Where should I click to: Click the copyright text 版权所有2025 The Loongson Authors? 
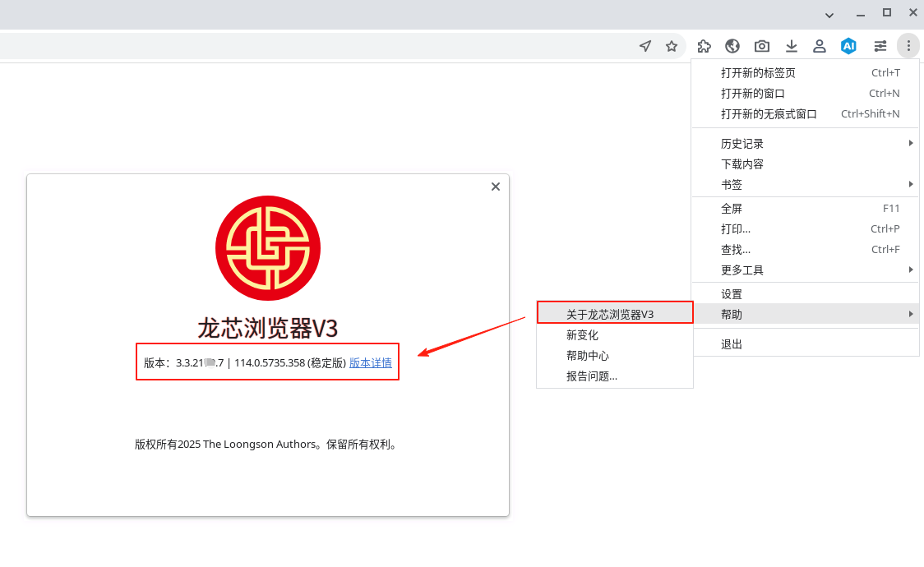[x=226, y=445]
